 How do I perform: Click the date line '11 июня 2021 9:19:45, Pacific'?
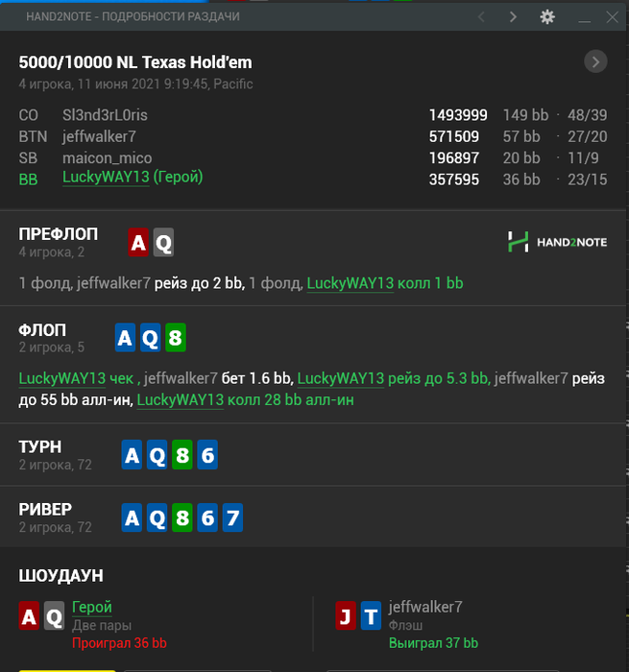click(165, 84)
